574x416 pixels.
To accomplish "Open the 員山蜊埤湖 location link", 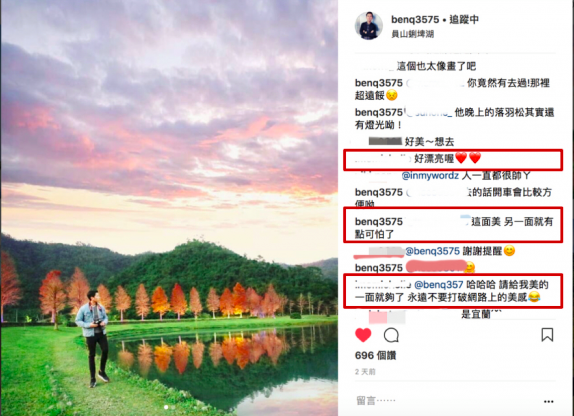I will (x=413, y=34).
